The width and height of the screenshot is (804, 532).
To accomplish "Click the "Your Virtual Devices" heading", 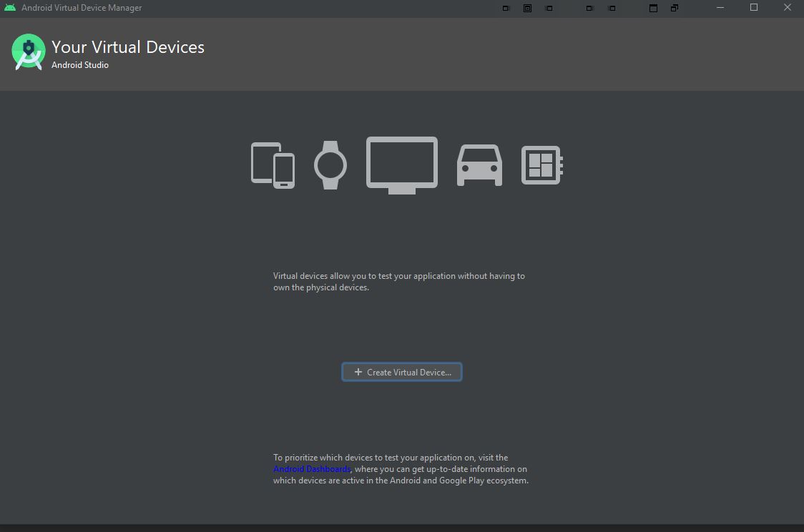I will [x=127, y=47].
